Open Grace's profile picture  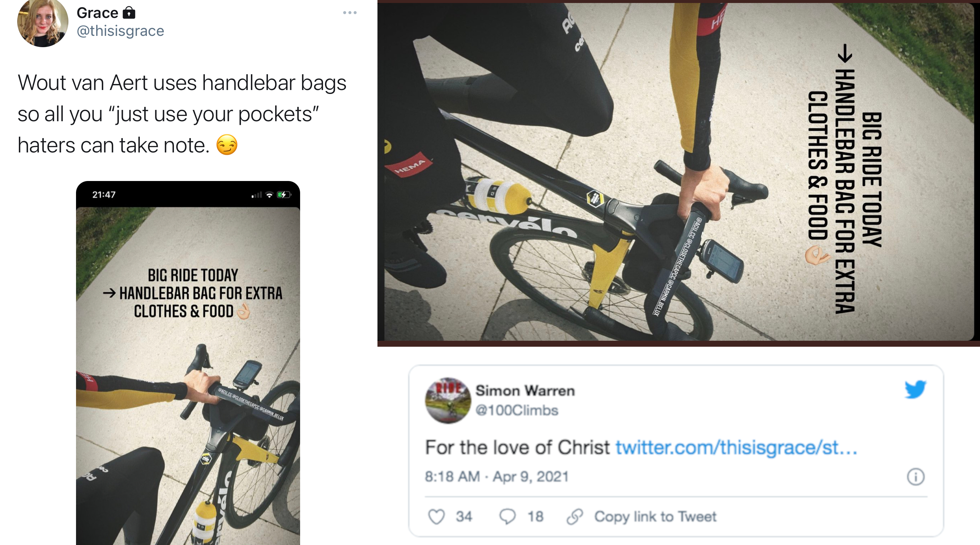click(x=42, y=23)
